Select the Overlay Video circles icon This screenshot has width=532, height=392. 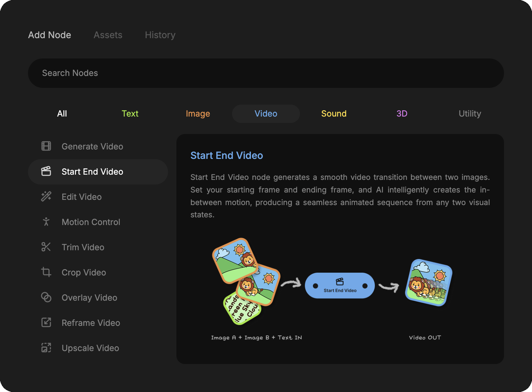46,297
